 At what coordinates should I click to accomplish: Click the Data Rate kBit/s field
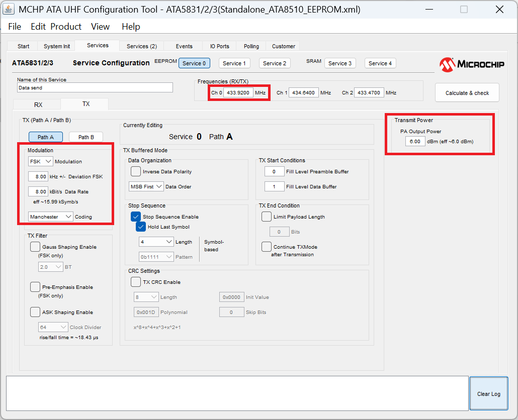tap(38, 191)
